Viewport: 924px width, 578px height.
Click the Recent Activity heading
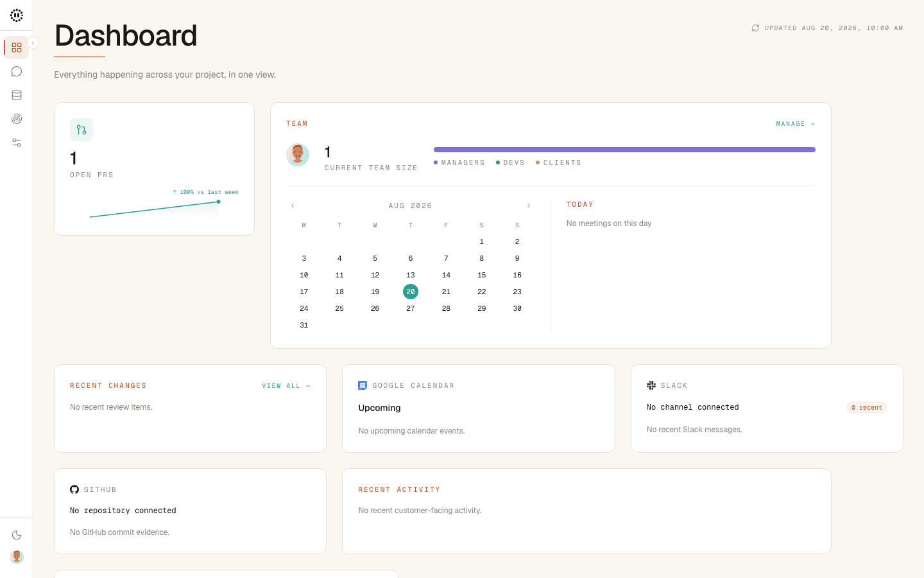[399, 489]
